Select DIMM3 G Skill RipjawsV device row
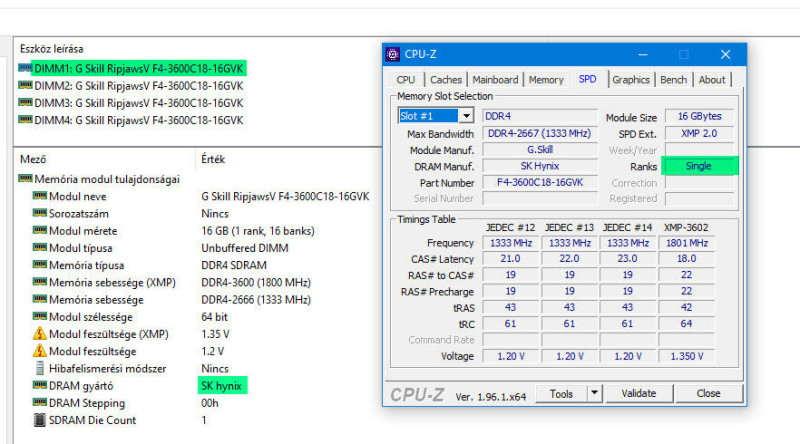This screenshot has width=800, height=444. tap(132, 103)
